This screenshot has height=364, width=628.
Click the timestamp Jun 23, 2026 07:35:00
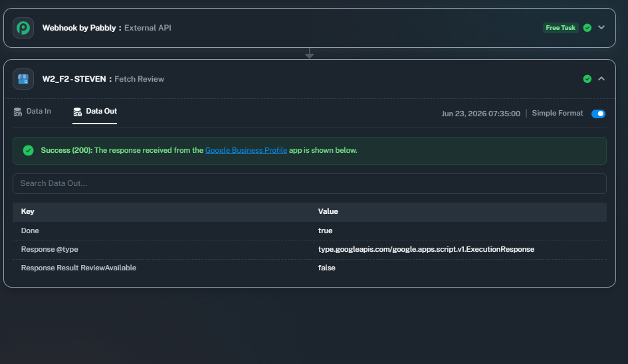coord(480,114)
